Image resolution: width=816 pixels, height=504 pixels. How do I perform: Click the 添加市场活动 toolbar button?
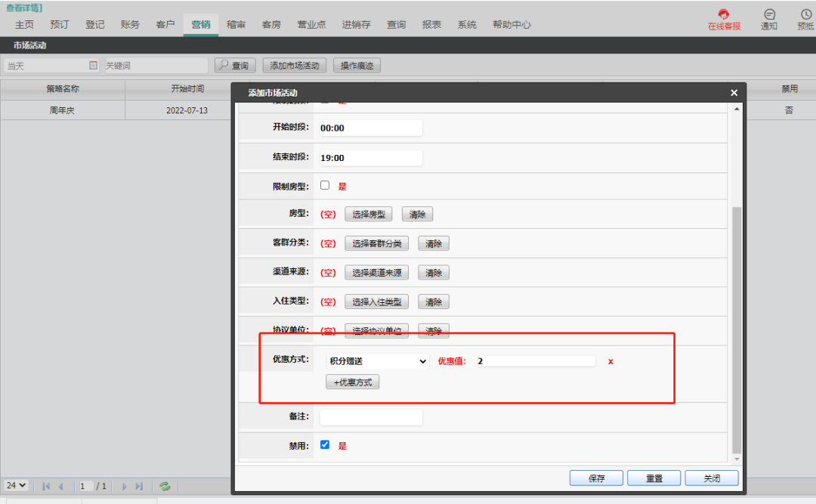(x=295, y=65)
